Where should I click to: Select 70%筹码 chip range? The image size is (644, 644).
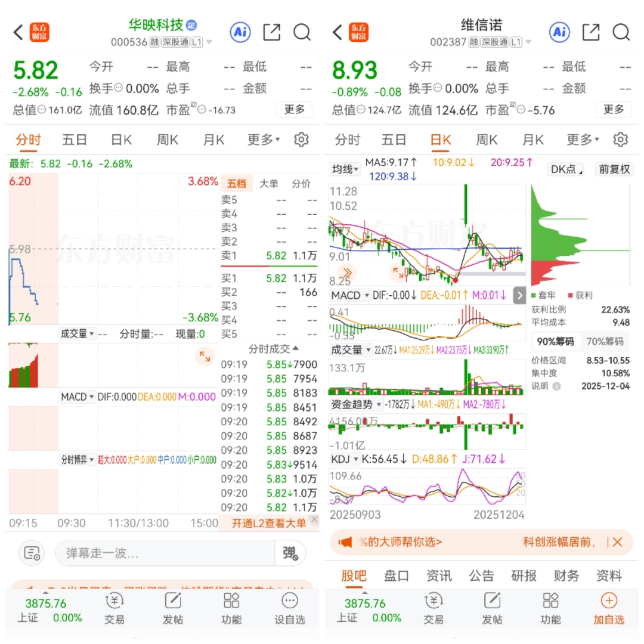(x=605, y=341)
